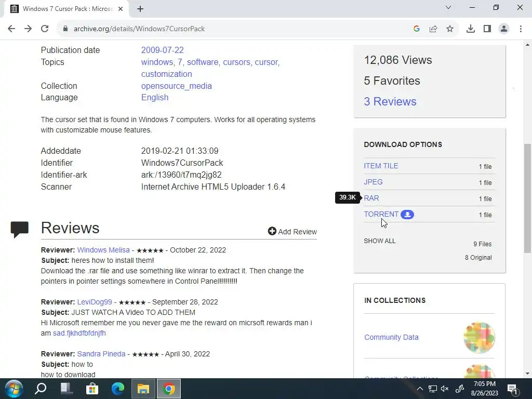532x399 pixels.
Task: Open the notification center icon
Action: click(x=512, y=389)
